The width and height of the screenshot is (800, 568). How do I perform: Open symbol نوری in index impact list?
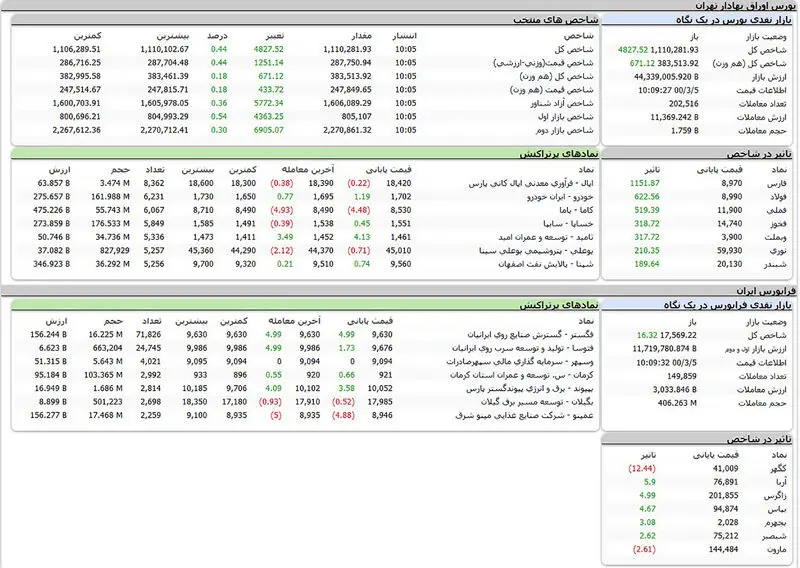[778, 251]
